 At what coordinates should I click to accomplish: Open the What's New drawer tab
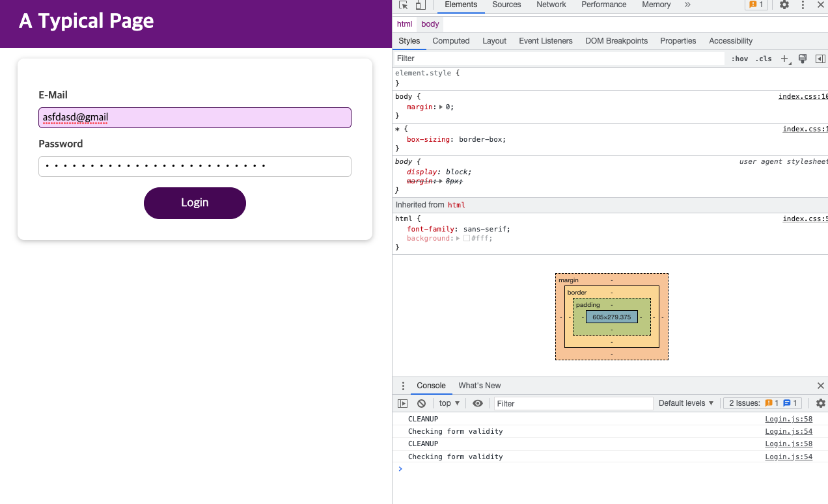click(480, 386)
